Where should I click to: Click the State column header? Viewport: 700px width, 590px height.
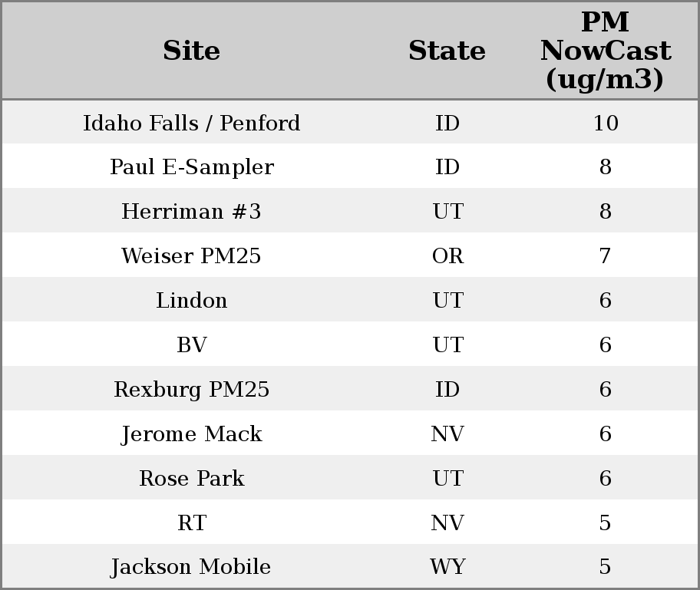pyautogui.click(x=447, y=51)
